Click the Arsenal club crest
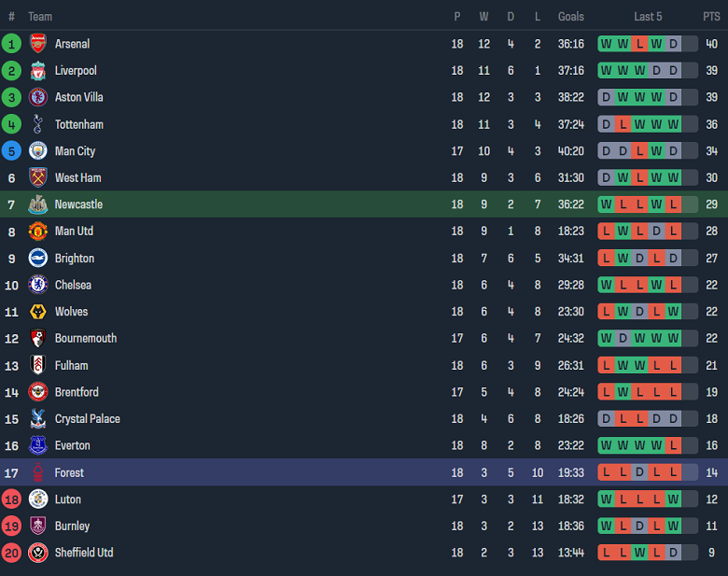Screen dimensions: 728x576 click(x=38, y=44)
